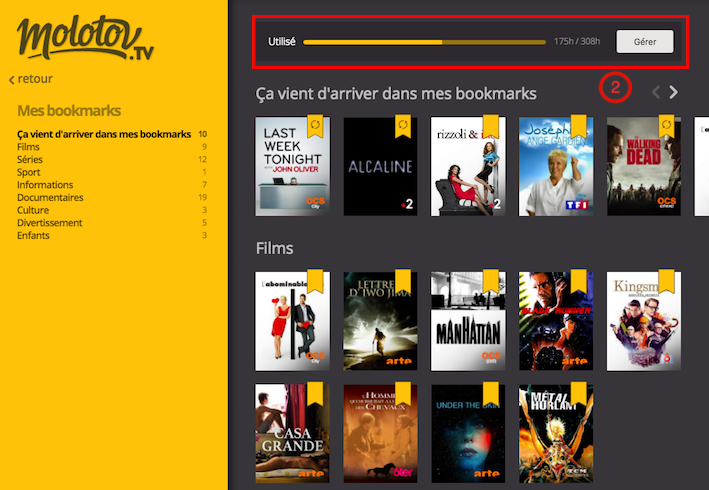
Task: Toggle bookmark ribbon on Last Week Tonight
Action: (315, 126)
